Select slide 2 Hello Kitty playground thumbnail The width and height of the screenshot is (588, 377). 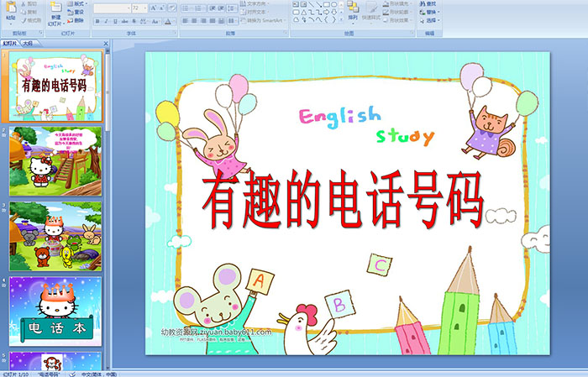pyautogui.click(x=55, y=161)
